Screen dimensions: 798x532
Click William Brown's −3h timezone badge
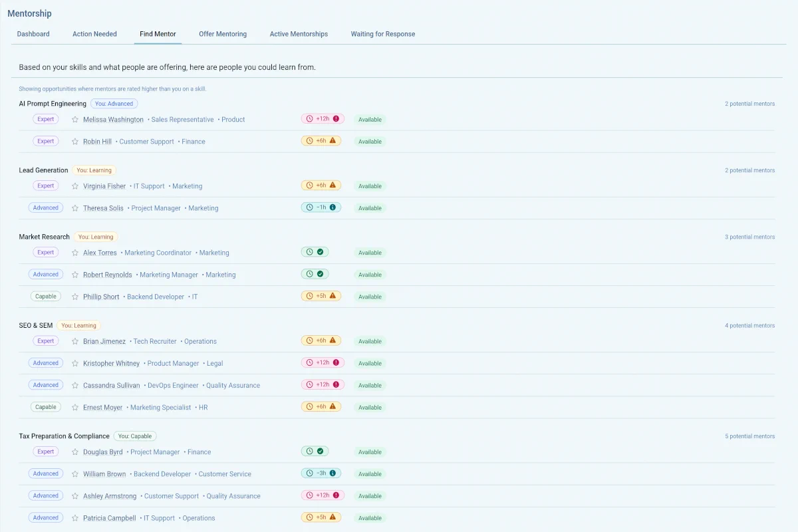321,473
